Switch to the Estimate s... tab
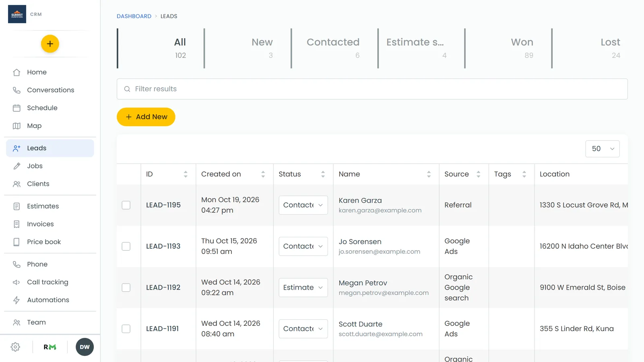This screenshot has height=362, width=644. tap(421, 48)
